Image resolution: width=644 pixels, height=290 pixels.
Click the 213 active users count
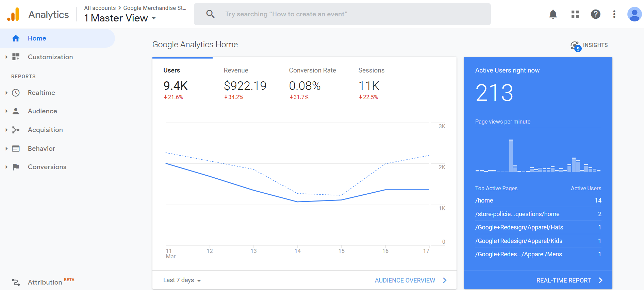pyautogui.click(x=494, y=93)
